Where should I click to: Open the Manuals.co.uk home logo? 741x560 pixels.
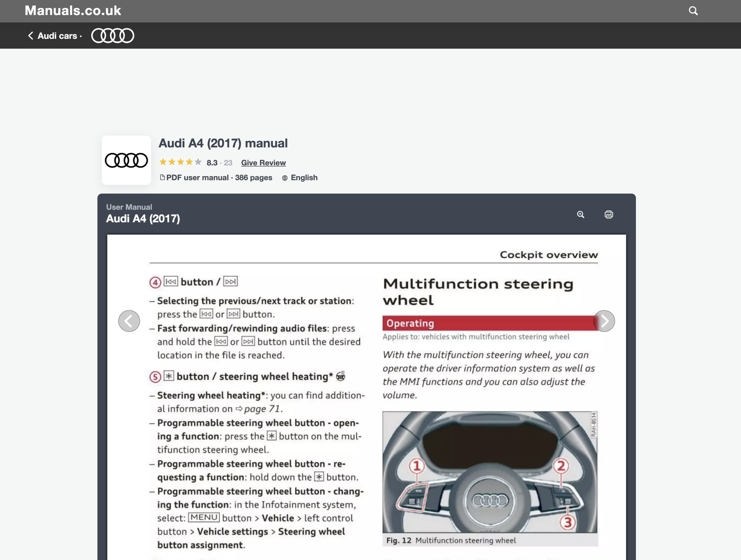73,11
